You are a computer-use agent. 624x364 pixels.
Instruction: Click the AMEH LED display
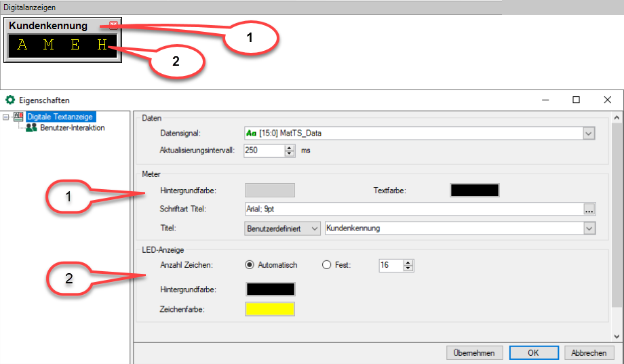[62, 46]
